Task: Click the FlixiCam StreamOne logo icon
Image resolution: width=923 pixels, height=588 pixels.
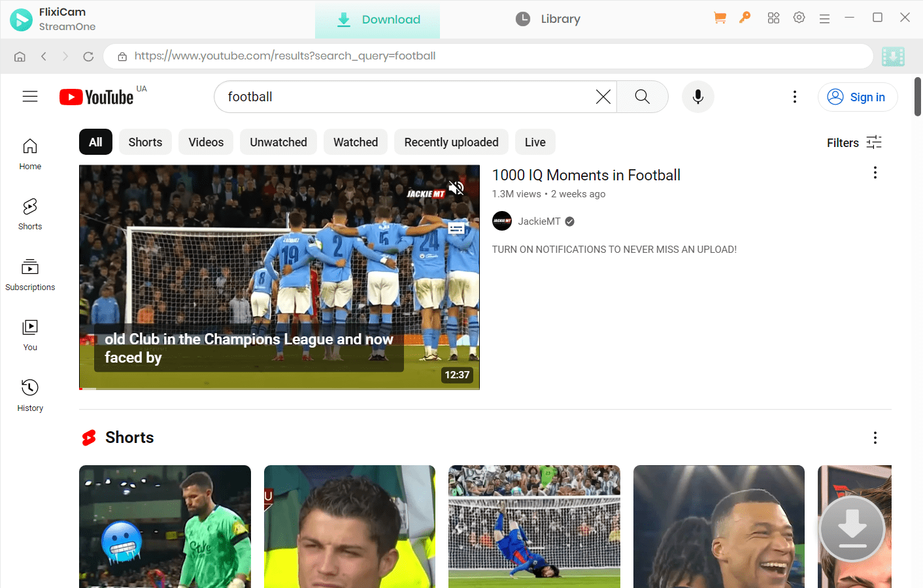Action: (21, 20)
